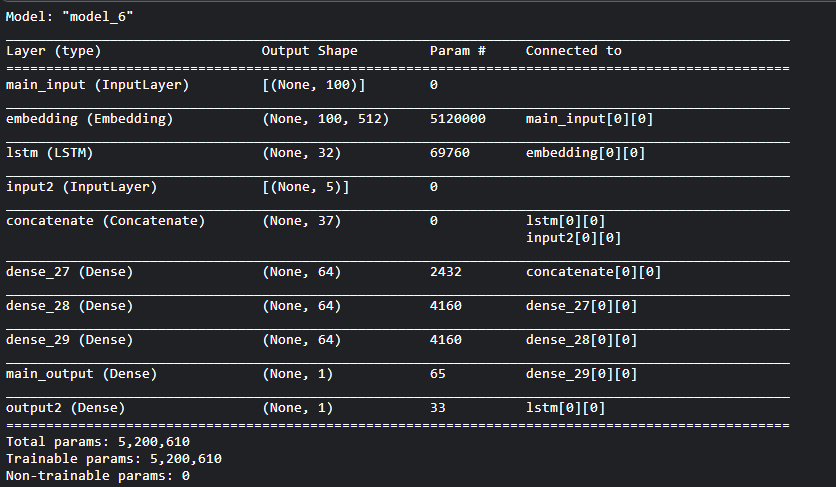Viewport: 836px width, 487px height.
Task: Select the main_output (Dense) layer name
Action: click(x=77, y=374)
